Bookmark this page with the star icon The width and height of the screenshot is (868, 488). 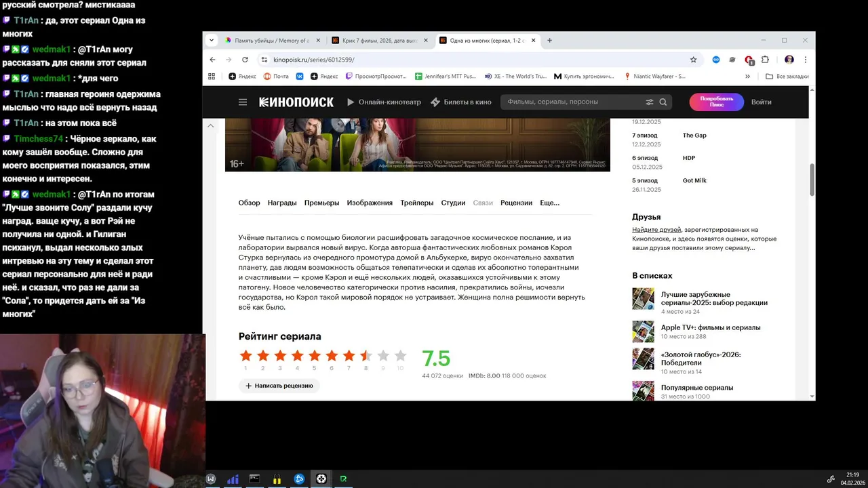693,60
